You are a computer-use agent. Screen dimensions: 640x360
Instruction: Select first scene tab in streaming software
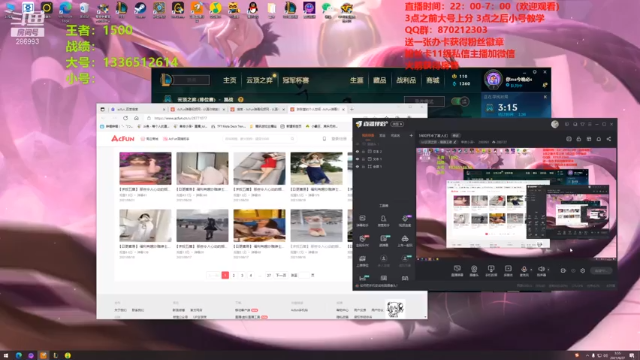pos(368,136)
